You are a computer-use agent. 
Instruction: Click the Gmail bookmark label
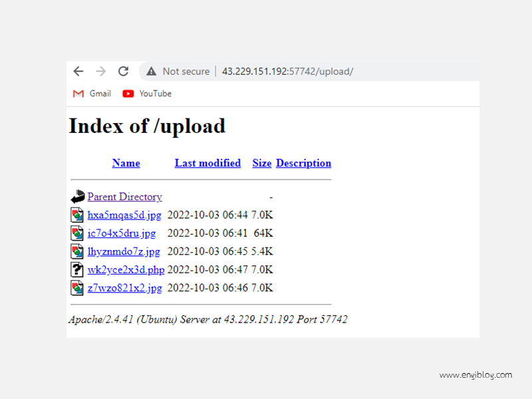point(100,94)
